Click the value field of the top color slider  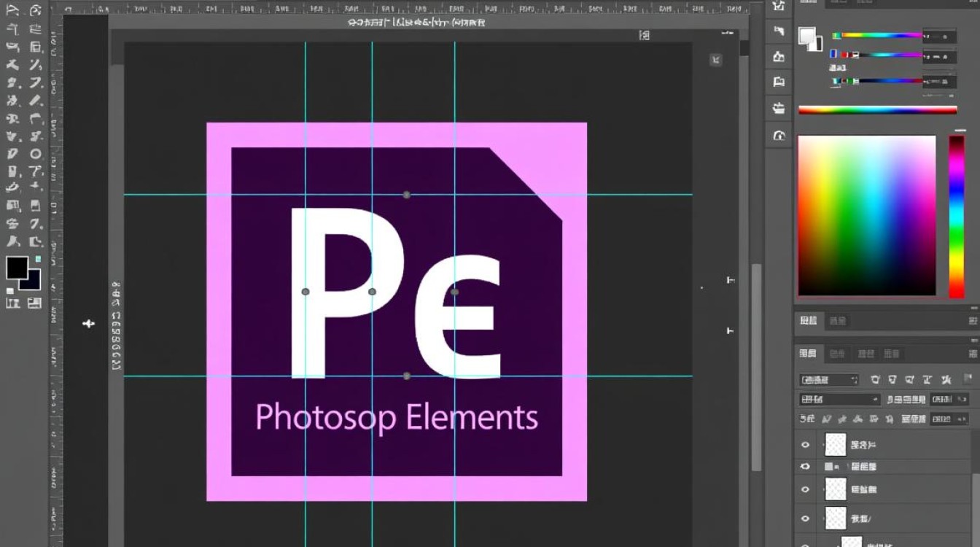pyautogui.click(x=938, y=36)
